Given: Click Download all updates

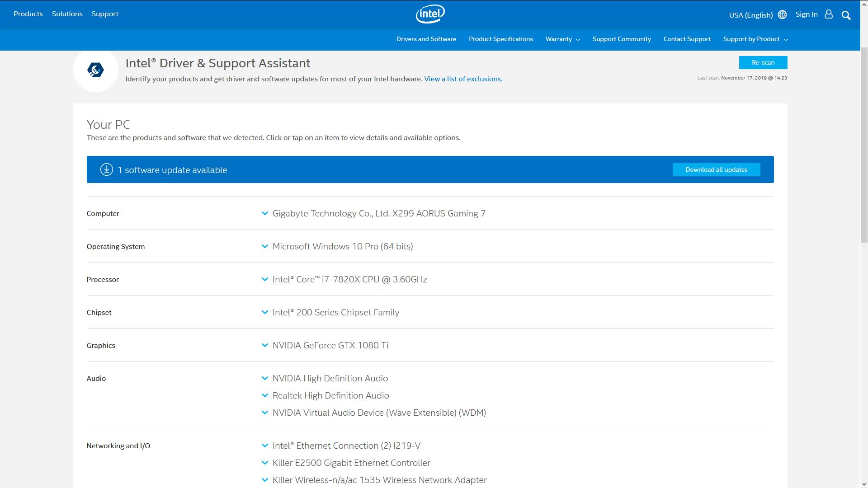Looking at the screenshot, I should (x=716, y=169).
